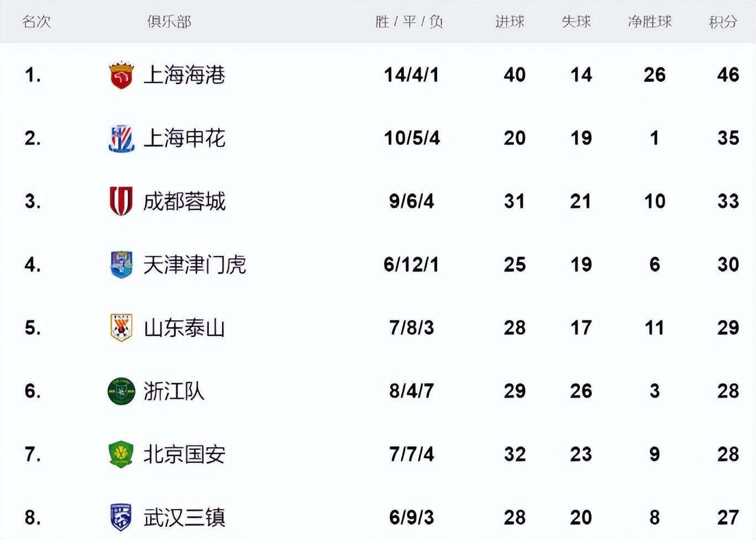Screen dimensions: 756x540
Task: Click the Wuhan Three Towns (武汉三镇) crest
Action: [x=121, y=517]
